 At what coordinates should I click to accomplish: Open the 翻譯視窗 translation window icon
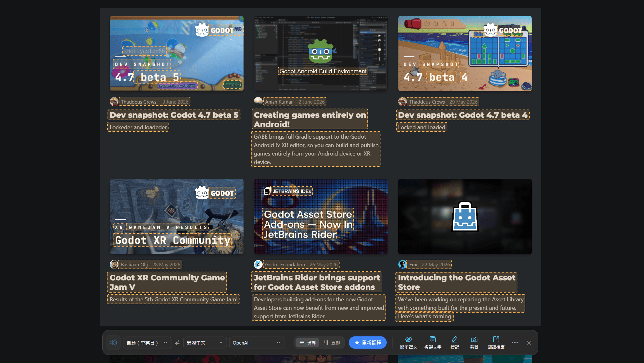[496, 342]
